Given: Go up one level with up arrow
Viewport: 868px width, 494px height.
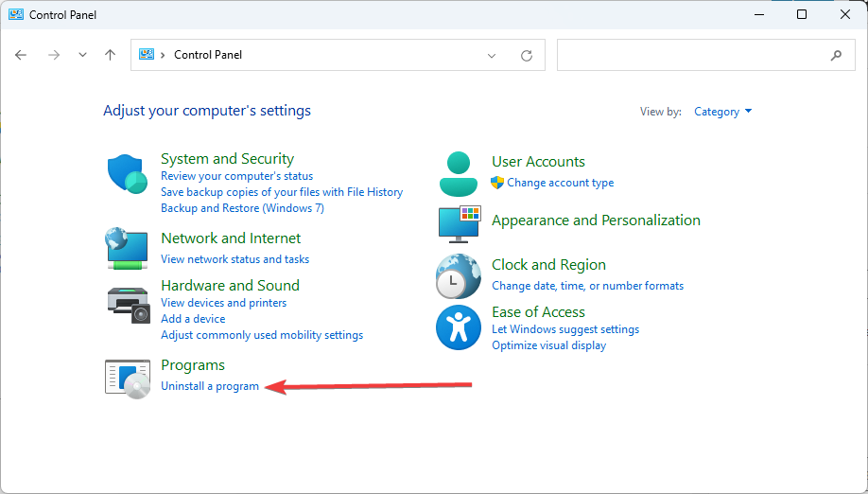Looking at the screenshot, I should click(x=111, y=55).
